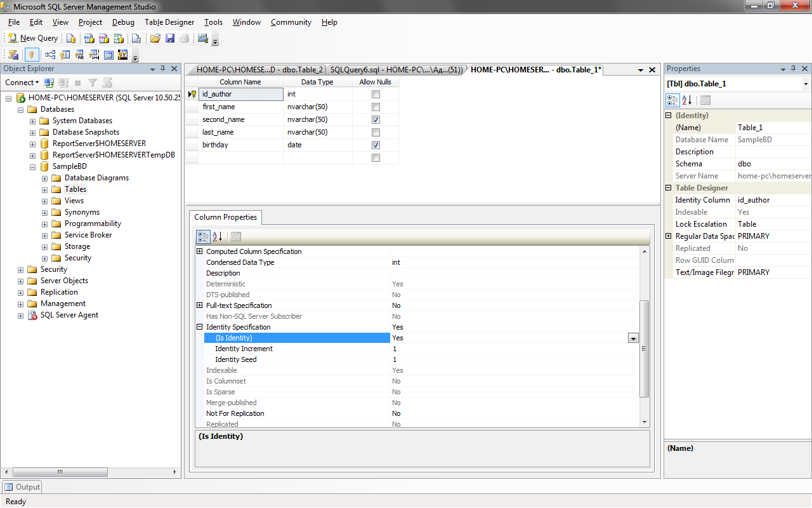The width and height of the screenshot is (812, 508).
Task: Expand Computed Column Specification
Action: coord(200,251)
